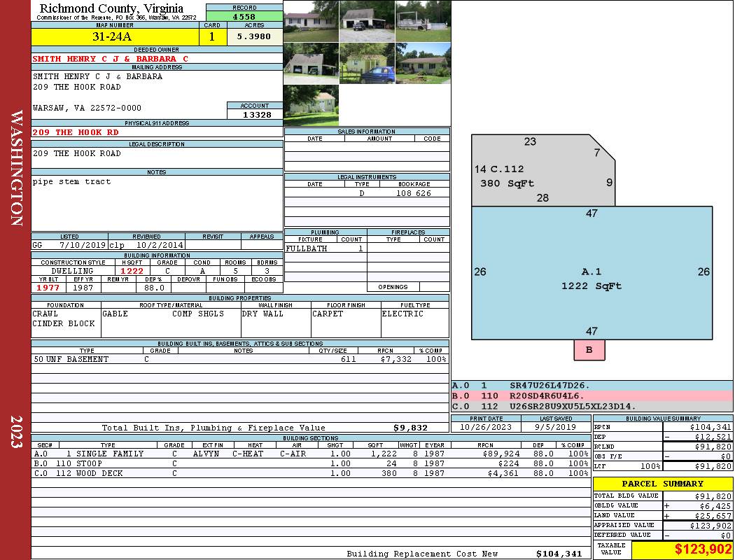Click the sketch code U26SR28U9XU5L5XL23D14.

tap(573, 406)
